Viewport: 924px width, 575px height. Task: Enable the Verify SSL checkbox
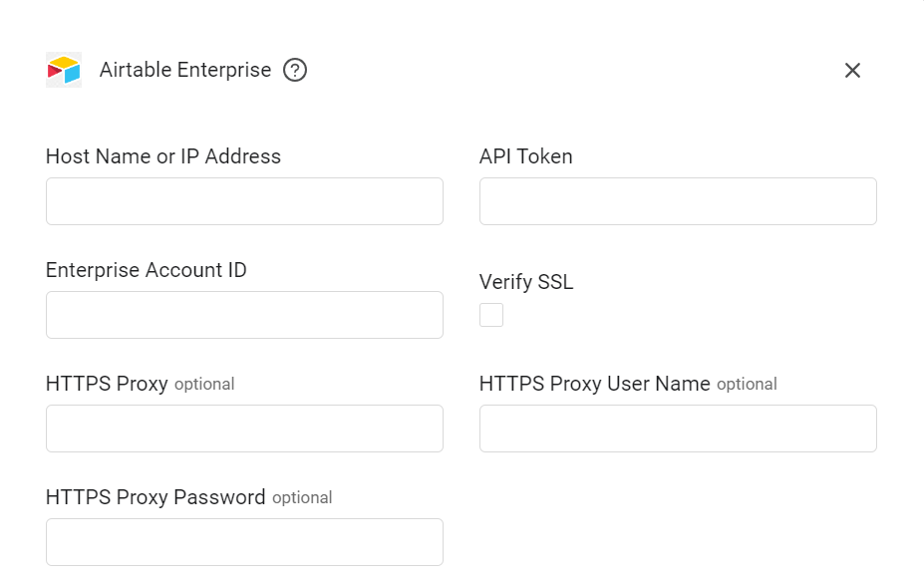pyautogui.click(x=490, y=315)
